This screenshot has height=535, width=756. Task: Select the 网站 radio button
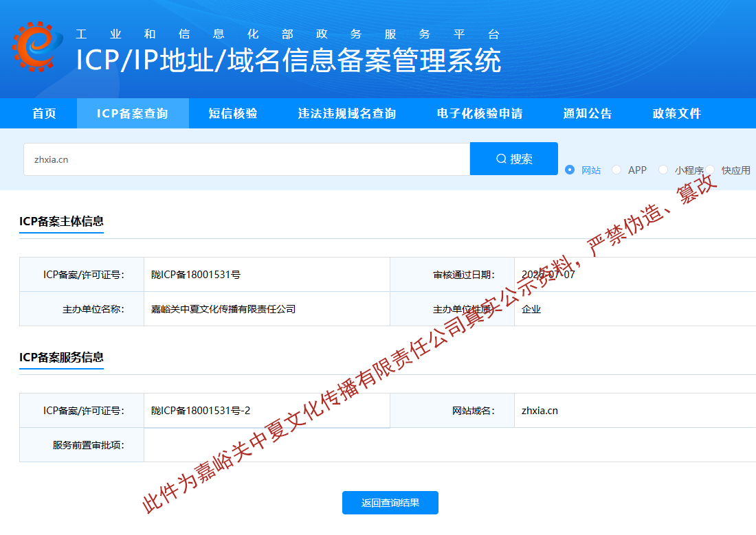pyautogui.click(x=570, y=170)
